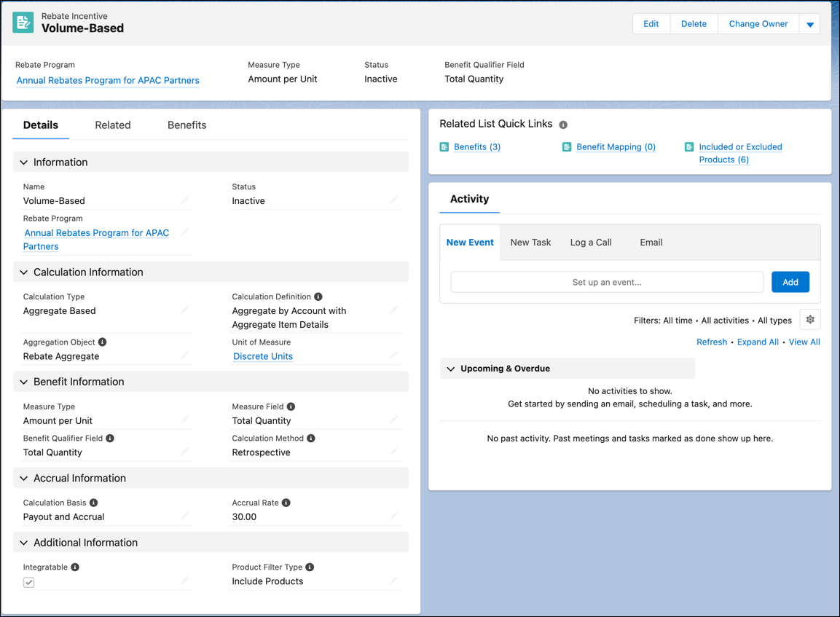840x617 pixels.
Task: Select the Email activity tab
Action: (x=651, y=242)
